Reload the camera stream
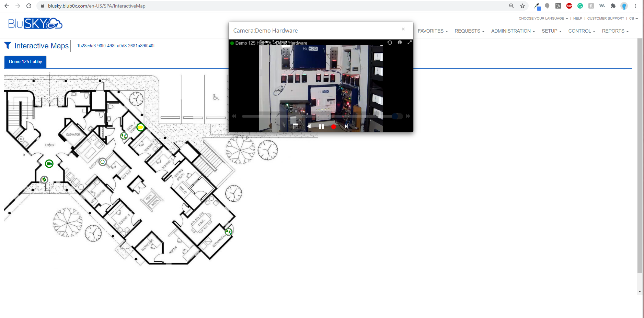 click(x=390, y=43)
